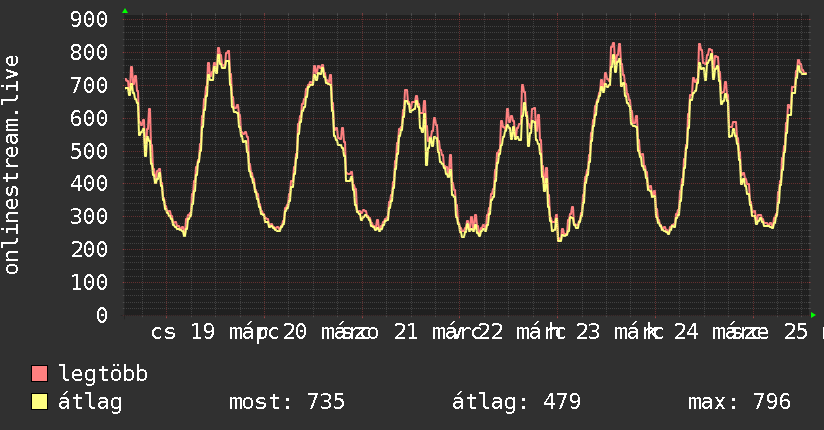Screen dimensions: 824x430
Task: Click the 800 y-axis label
Action: tap(89, 52)
